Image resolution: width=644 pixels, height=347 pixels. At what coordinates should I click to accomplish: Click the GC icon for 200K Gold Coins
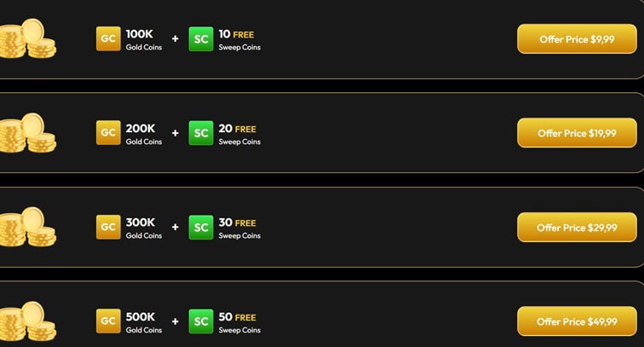pos(108,133)
